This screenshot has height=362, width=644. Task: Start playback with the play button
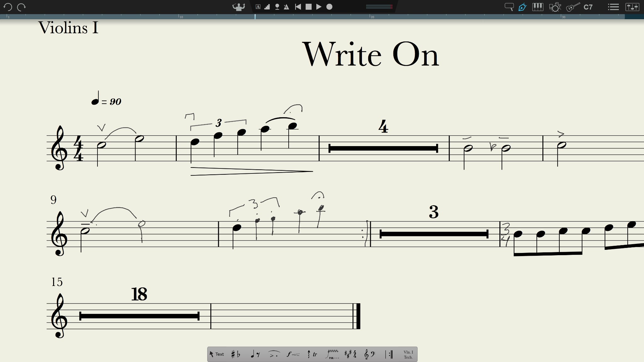pyautogui.click(x=318, y=7)
